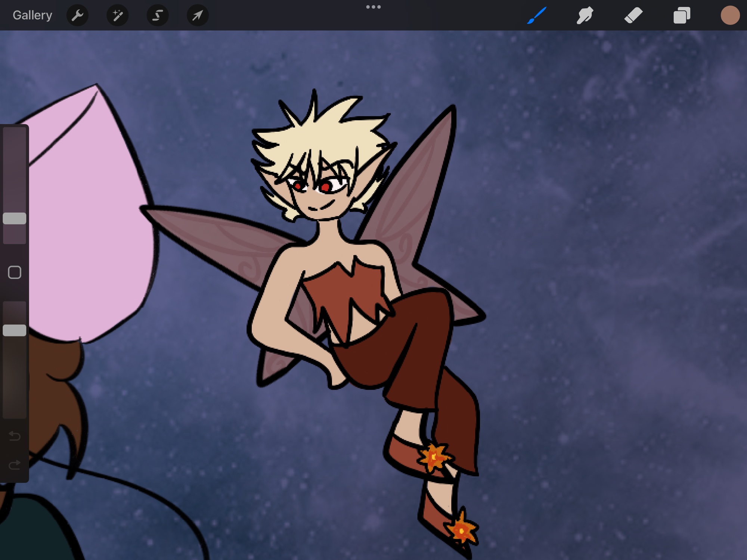
Task: Click the brush size slider handle
Action: [15, 218]
